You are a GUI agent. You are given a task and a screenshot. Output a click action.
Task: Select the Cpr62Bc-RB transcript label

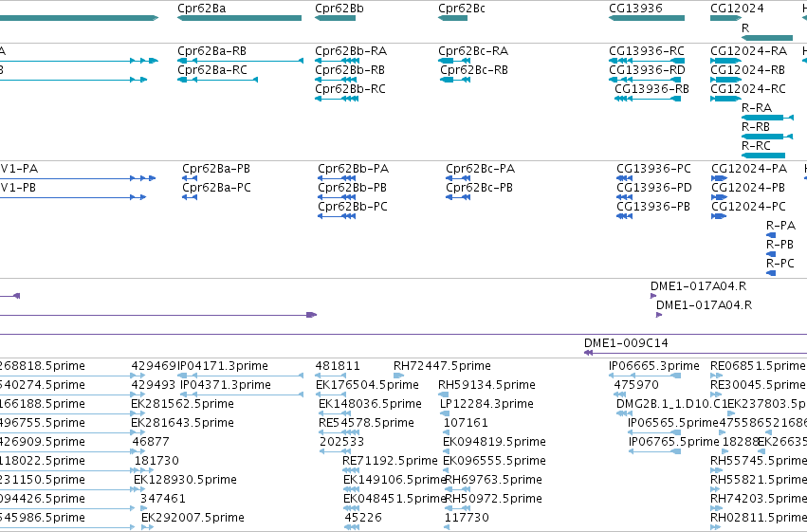(474, 70)
